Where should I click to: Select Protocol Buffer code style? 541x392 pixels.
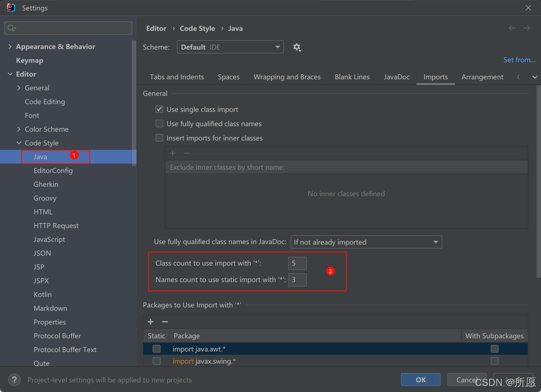coord(57,336)
